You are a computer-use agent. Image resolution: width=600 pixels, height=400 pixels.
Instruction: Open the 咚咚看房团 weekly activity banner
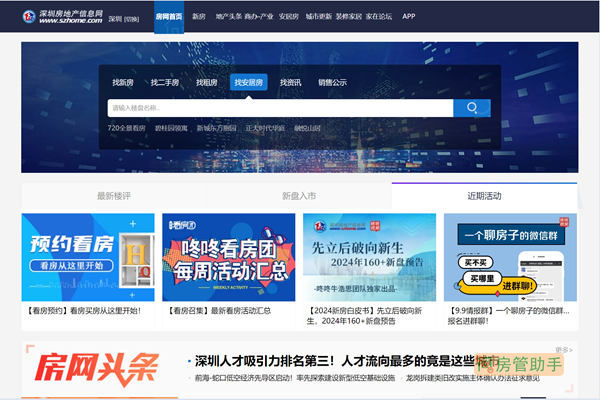(x=229, y=257)
